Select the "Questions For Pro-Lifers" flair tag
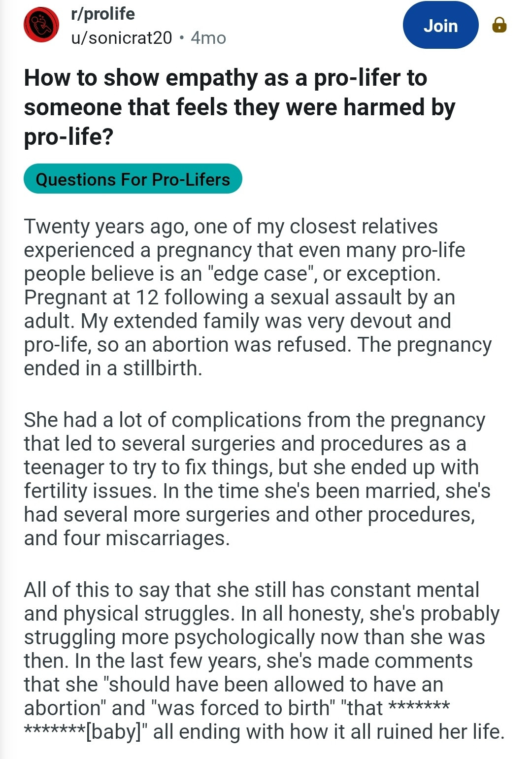The height and width of the screenshot is (759, 532). (133, 179)
